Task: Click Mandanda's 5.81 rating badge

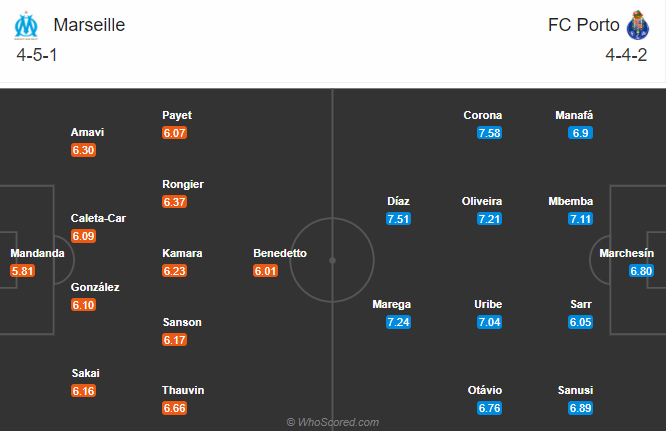Action: [x=22, y=271]
